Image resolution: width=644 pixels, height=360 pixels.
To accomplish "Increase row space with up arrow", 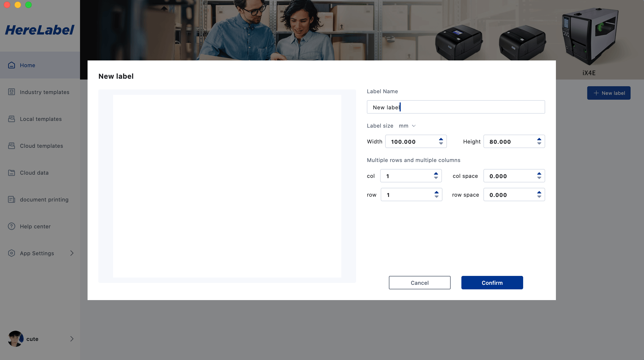I will pos(539,192).
